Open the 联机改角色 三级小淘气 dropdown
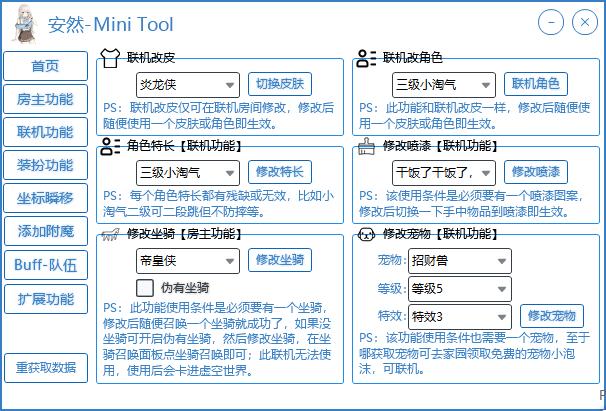 tap(444, 85)
